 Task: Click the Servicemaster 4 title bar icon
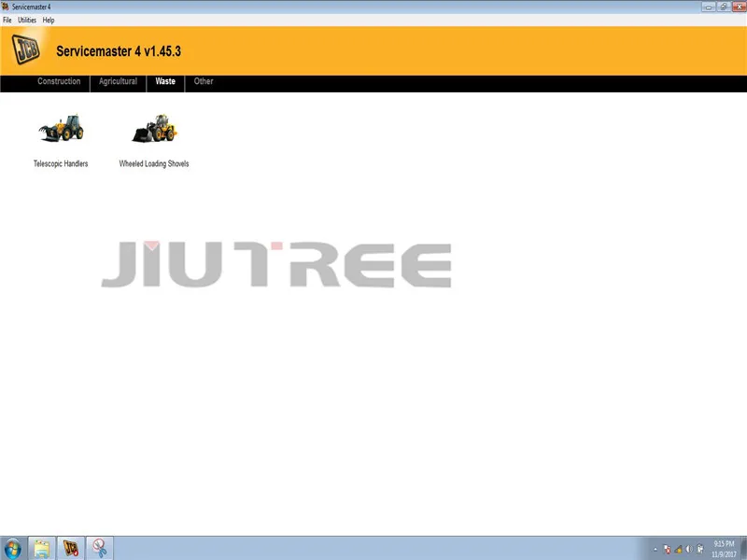[x=6, y=7]
